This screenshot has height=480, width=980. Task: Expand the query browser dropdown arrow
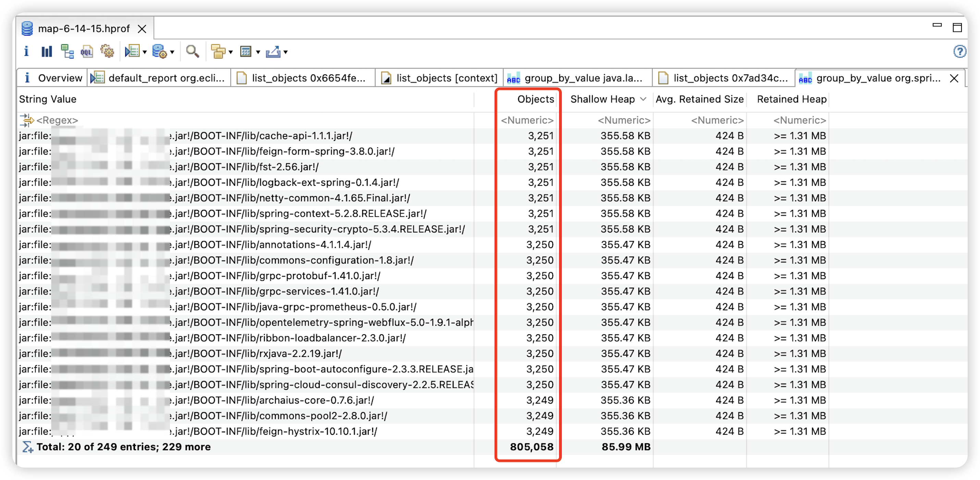click(x=172, y=52)
